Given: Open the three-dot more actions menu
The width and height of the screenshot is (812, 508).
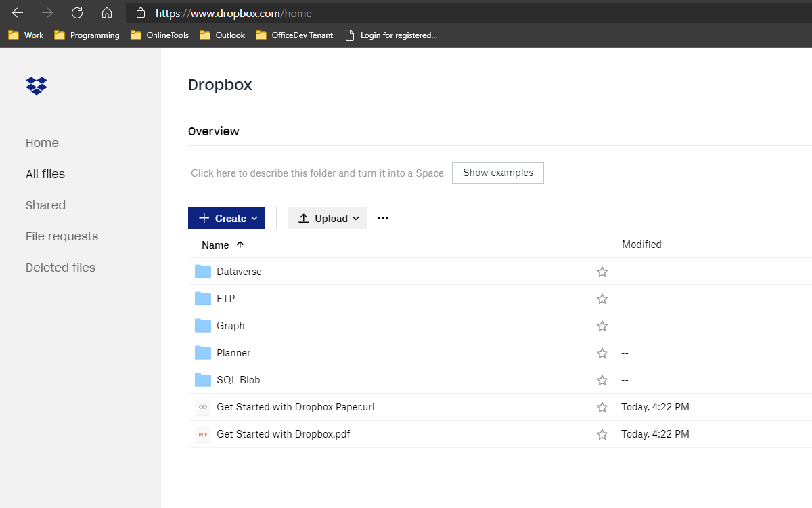Looking at the screenshot, I should pyautogui.click(x=383, y=218).
